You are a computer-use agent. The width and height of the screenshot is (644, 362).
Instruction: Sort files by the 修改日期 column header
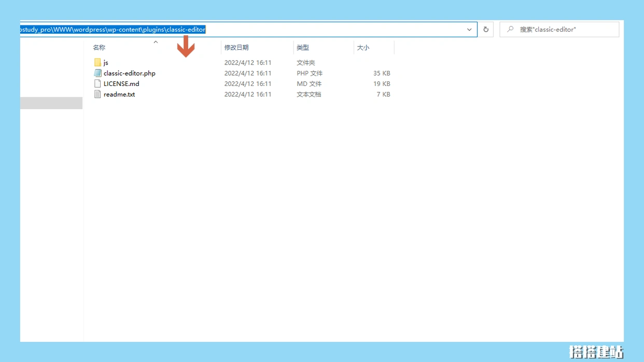(236, 48)
